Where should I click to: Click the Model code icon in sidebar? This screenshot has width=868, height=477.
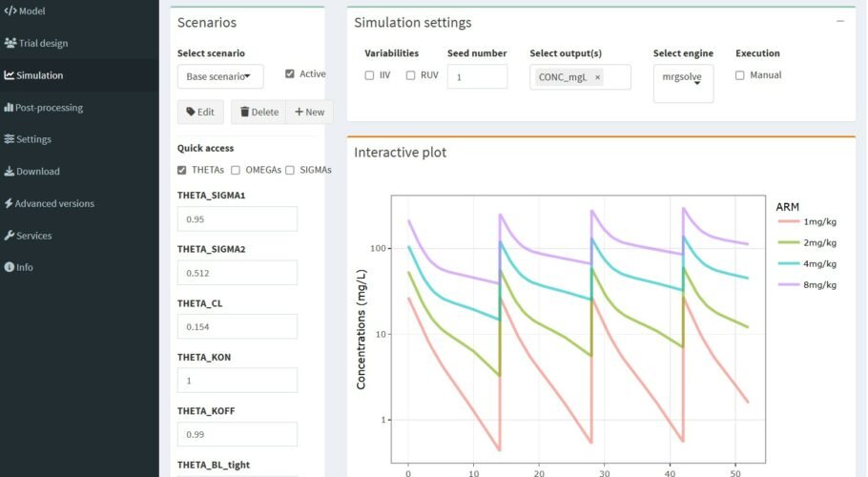[x=10, y=11]
